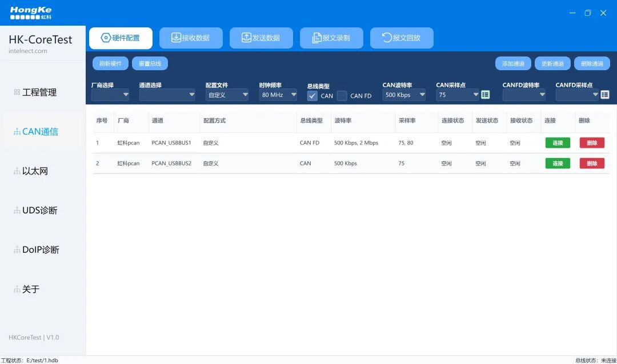Switch to the 接收数据 tab
This screenshot has width=617, height=364.
(191, 38)
